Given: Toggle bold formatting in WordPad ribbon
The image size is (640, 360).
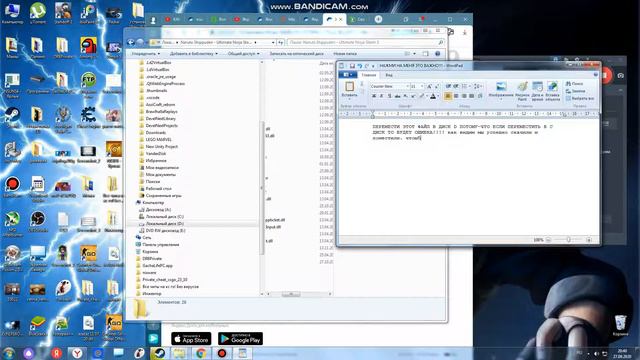Looking at the screenshot, I should click(x=374, y=96).
